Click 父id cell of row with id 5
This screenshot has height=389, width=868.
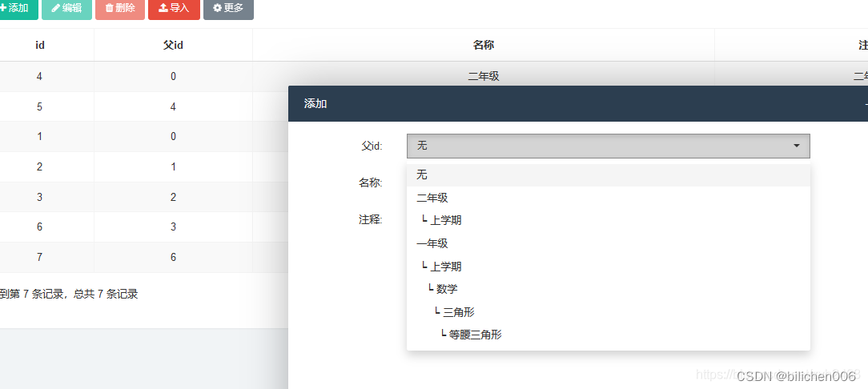pyautogui.click(x=173, y=106)
